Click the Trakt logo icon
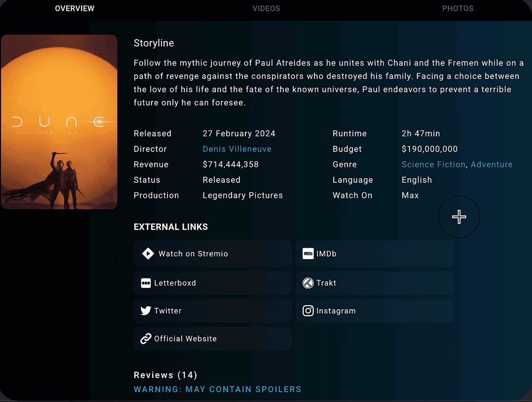 pyautogui.click(x=308, y=283)
